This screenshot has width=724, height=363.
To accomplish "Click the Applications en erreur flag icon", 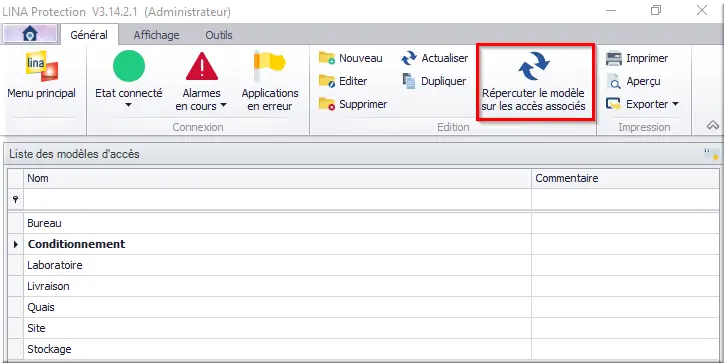I will coord(270,66).
